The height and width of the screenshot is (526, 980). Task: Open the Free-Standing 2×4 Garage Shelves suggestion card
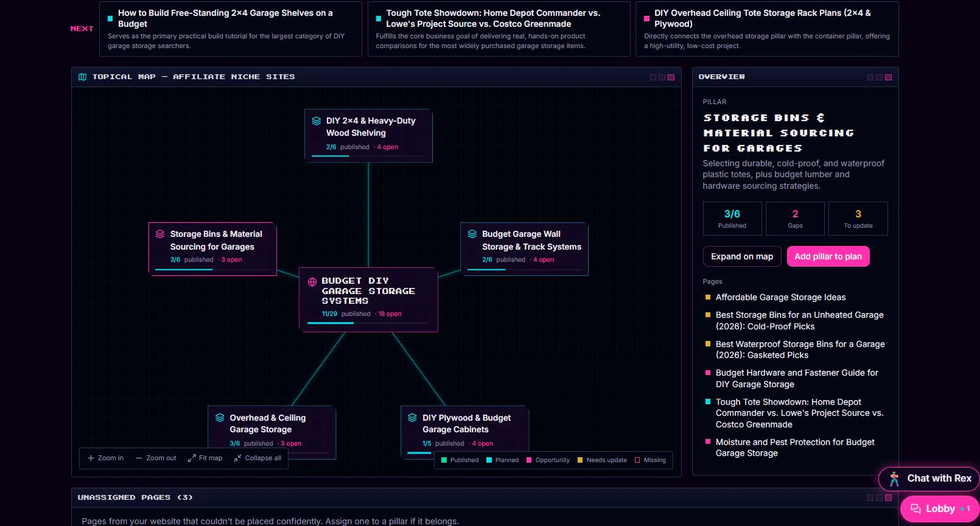click(231, 29)
